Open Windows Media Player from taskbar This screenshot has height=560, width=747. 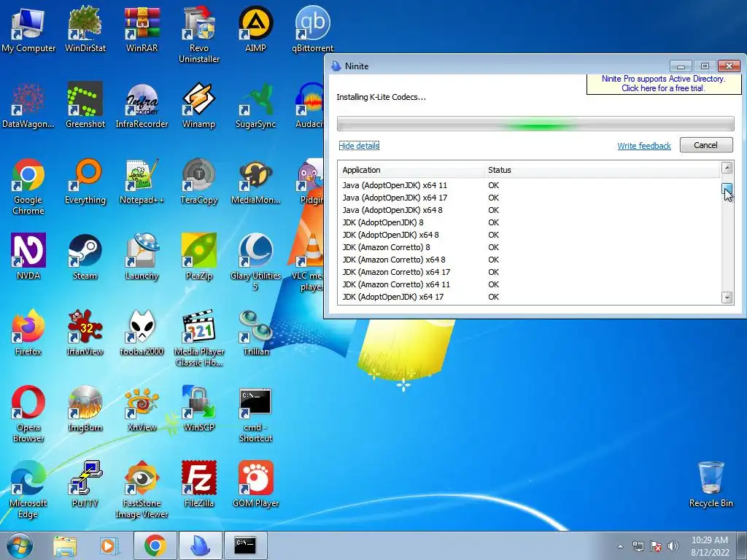108,545
